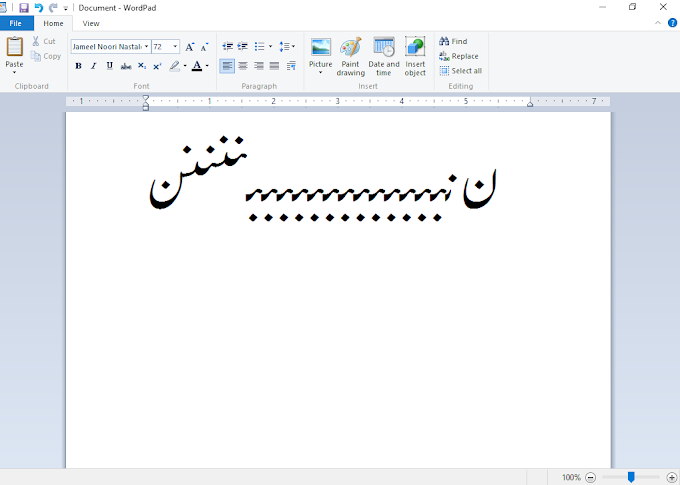Grow the font size
Screen dimensions: 680x485
[x=190, y=47]
